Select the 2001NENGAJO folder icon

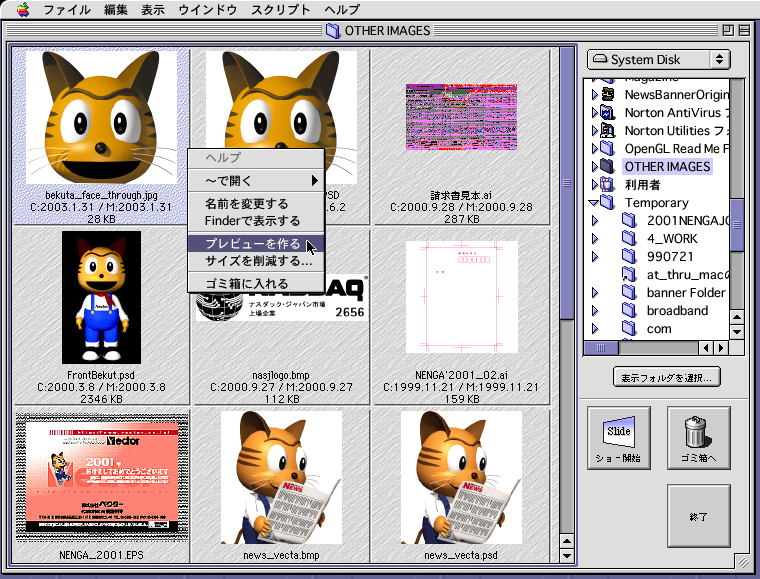click(x=629, y=220)
